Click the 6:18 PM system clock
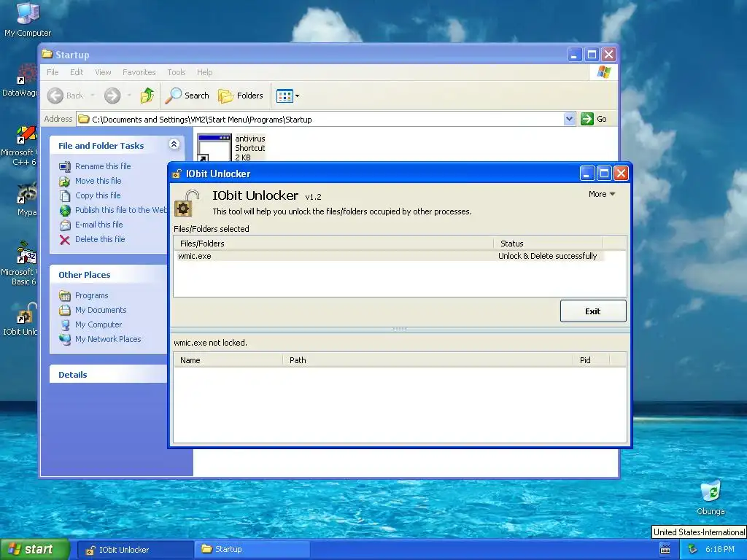 (x=720, y=550)
